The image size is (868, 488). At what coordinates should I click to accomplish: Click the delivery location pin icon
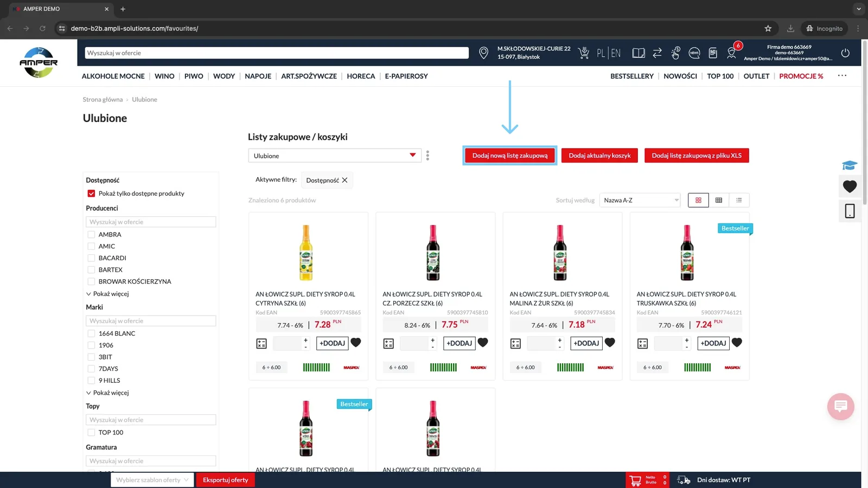tap(483, 53)
